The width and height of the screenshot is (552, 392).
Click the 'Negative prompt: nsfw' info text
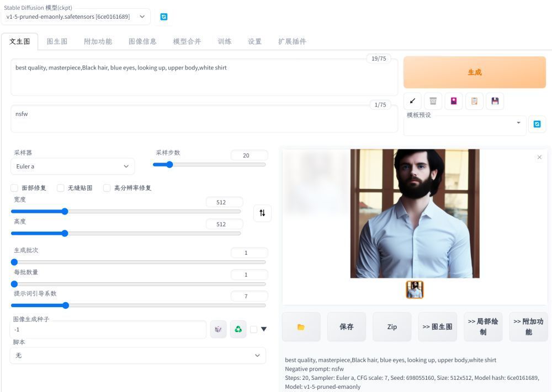pyautogui.click(x=314, y=369)
